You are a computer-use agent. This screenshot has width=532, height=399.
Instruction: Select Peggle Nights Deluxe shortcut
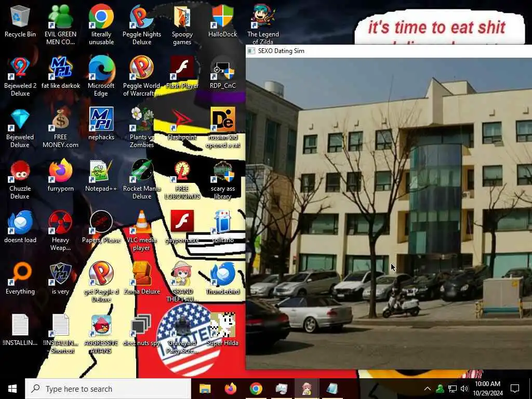pos(142,24)
